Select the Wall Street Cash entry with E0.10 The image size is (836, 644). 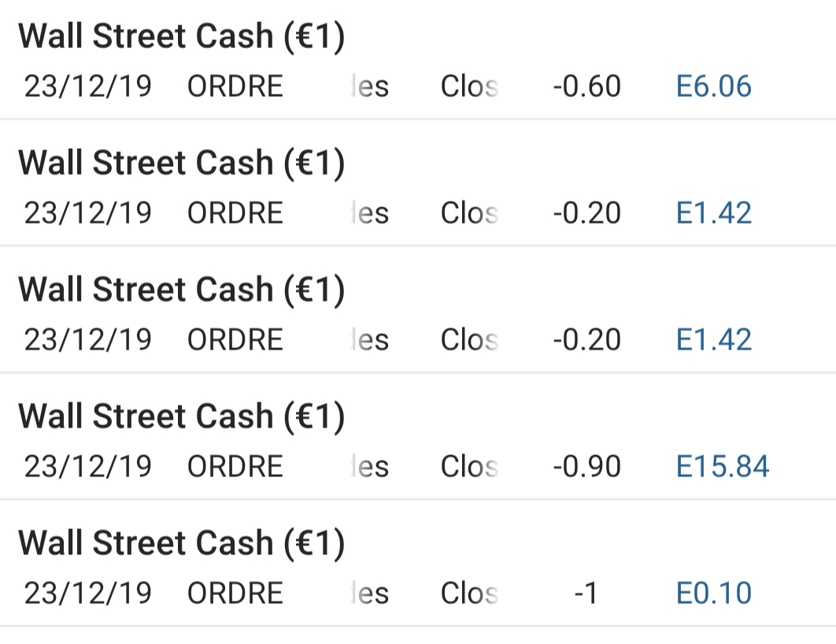point(182,544)
